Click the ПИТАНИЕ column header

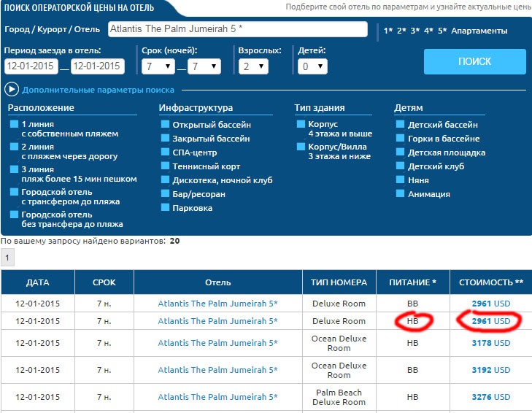[x=413, y=282]
